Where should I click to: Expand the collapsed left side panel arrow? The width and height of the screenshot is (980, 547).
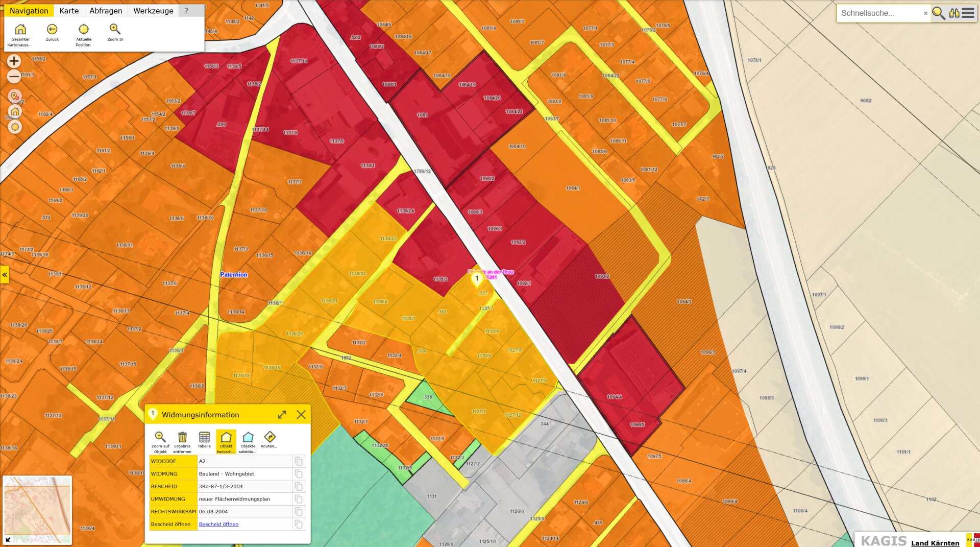click(x=5, y=275)
